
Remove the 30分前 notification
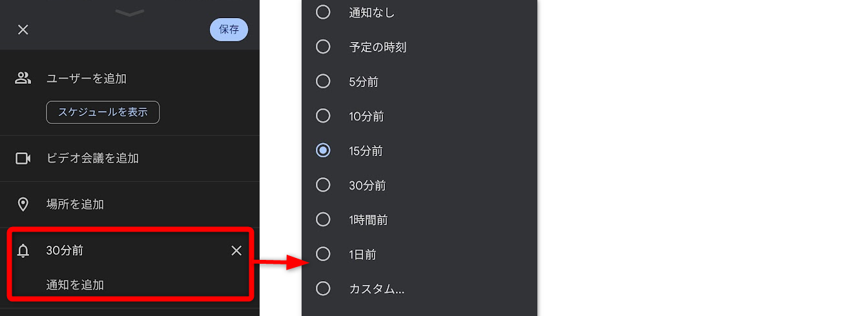pyautogui.click(x=236, y=251)
